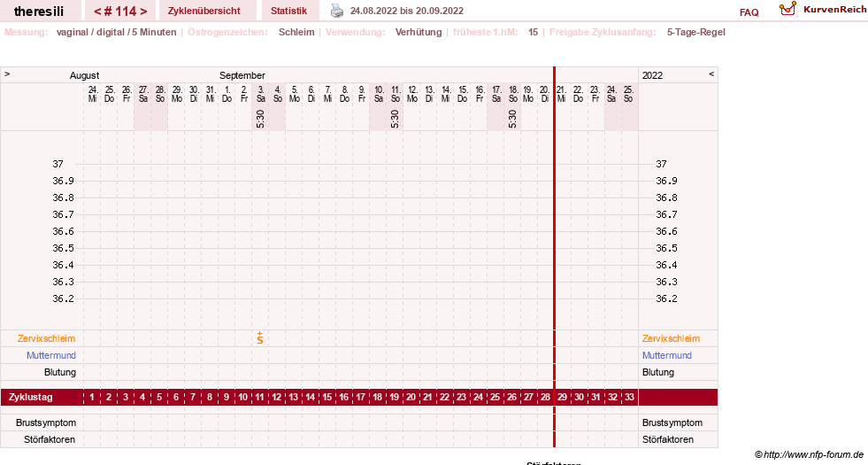Click the Muttermund label on right

[667, 355]
